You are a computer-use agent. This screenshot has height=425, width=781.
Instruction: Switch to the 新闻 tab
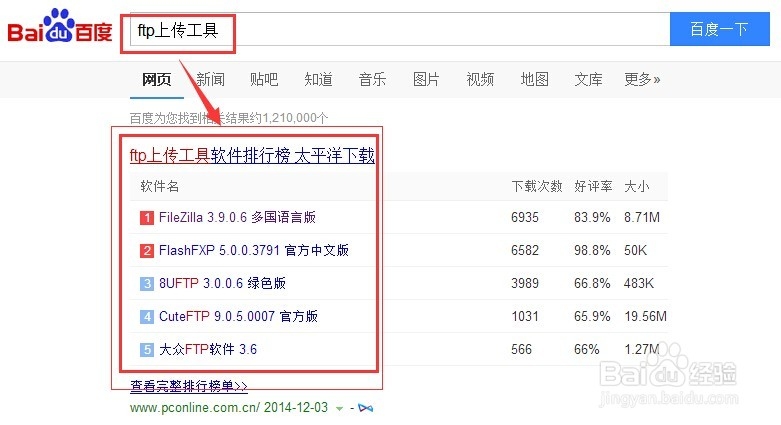(210, 79)
